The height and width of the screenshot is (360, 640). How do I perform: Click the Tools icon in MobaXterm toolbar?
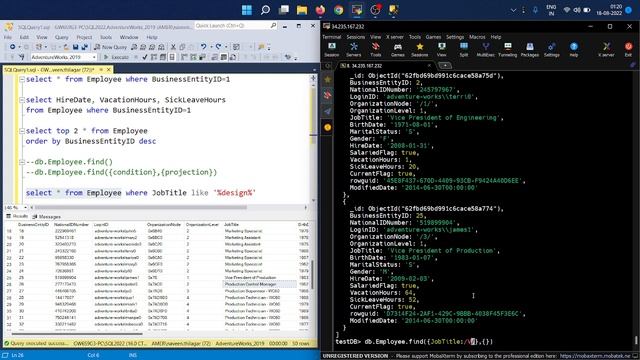pos(376,49)
